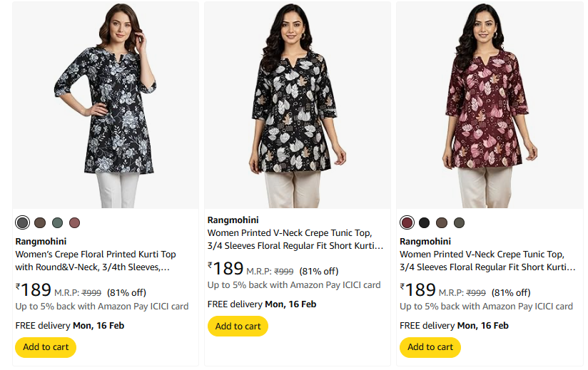Image resolution: width=588 pixels, height=370 pixels.
Task: Open the black leaf-print tunic product image
Action: (298, 105)
